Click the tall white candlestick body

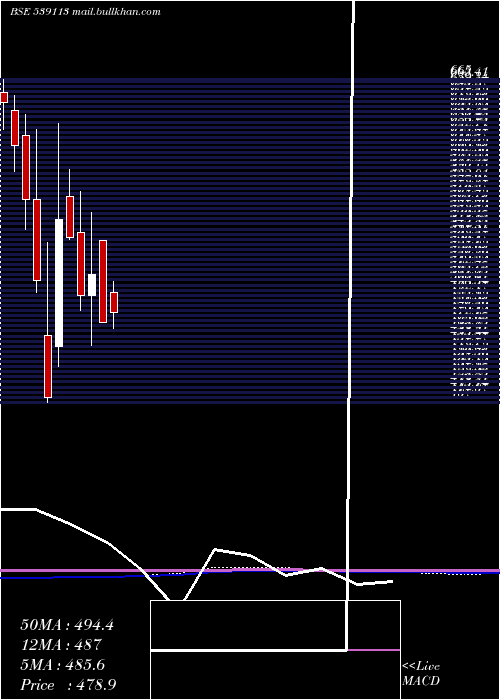coord(59,283)
